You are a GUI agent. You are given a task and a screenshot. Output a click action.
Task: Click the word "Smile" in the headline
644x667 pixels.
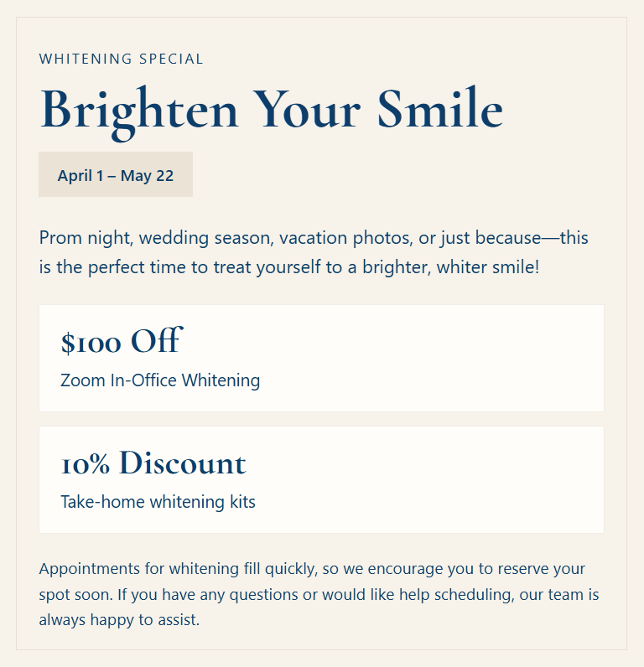click(x=439, y=109)
